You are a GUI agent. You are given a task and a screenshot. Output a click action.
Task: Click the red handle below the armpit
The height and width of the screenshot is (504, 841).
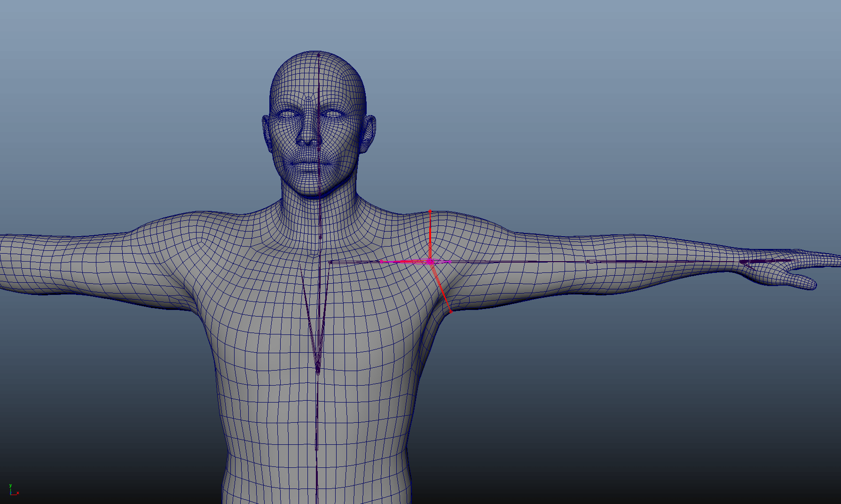click(450, 312)
